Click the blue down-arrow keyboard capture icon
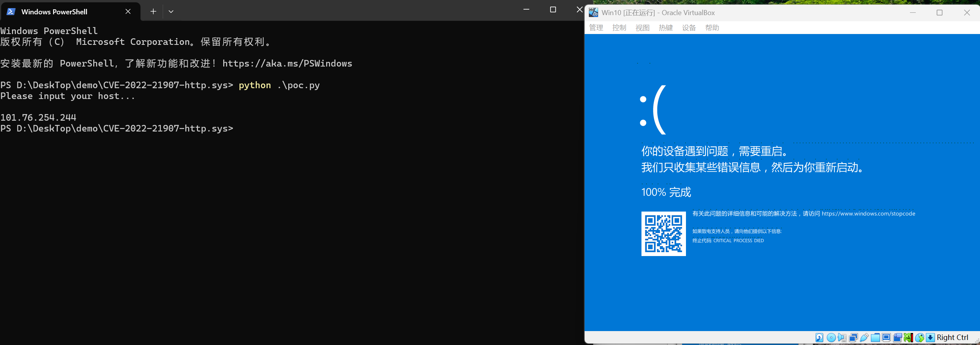Viewport: 980px width, 345px height. pos(930,338)
